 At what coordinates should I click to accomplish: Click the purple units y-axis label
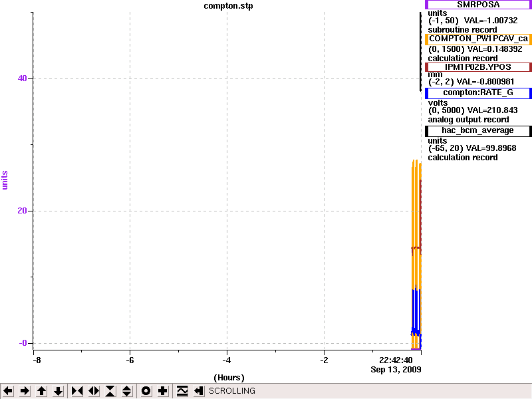5,180
